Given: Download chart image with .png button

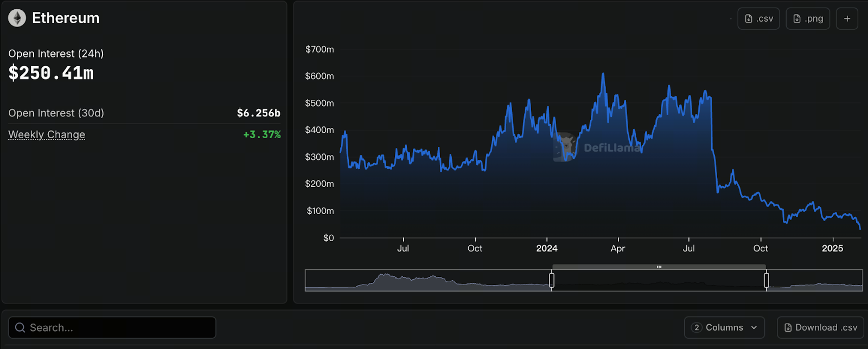Looking at the screenshot, I should coord(808,18).
